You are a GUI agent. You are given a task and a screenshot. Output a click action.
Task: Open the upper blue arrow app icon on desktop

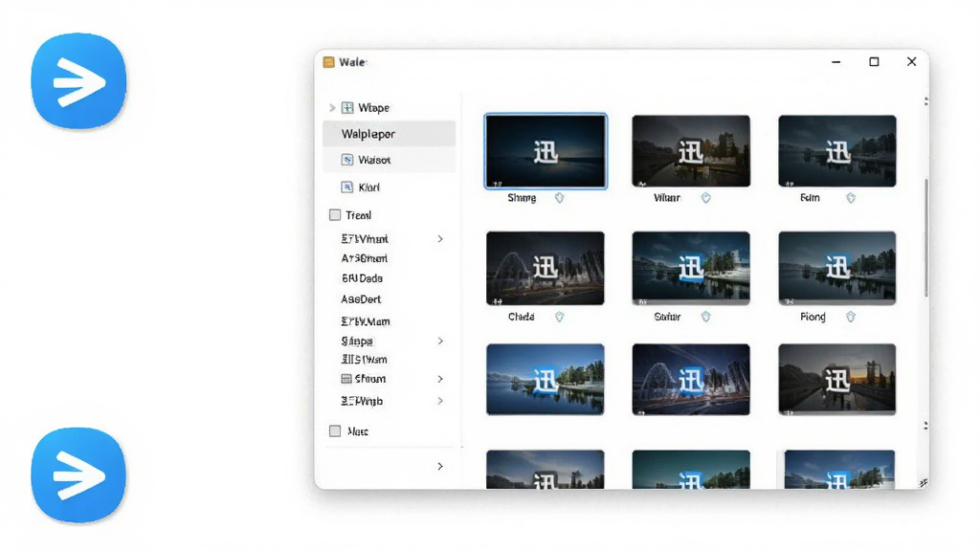pos(78,81)
